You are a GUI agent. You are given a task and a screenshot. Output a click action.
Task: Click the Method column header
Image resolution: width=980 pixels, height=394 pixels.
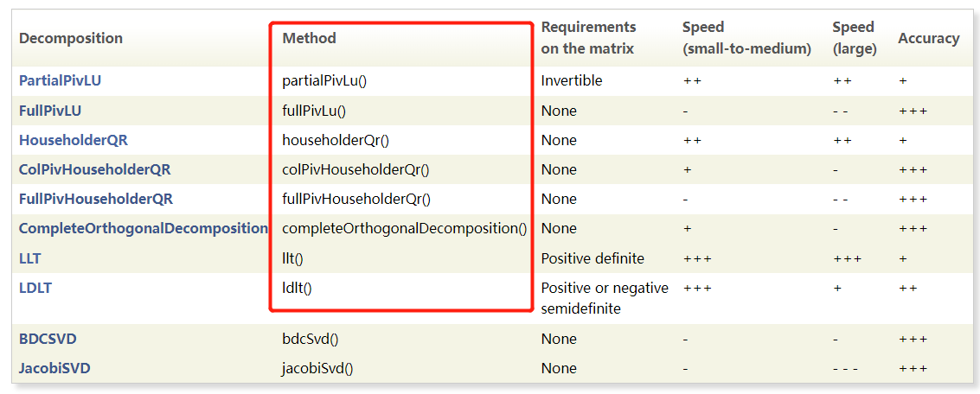click(x=309, y=38)
